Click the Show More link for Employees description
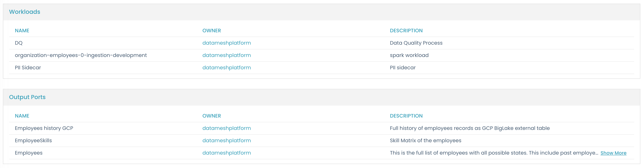 pos(613,153)
